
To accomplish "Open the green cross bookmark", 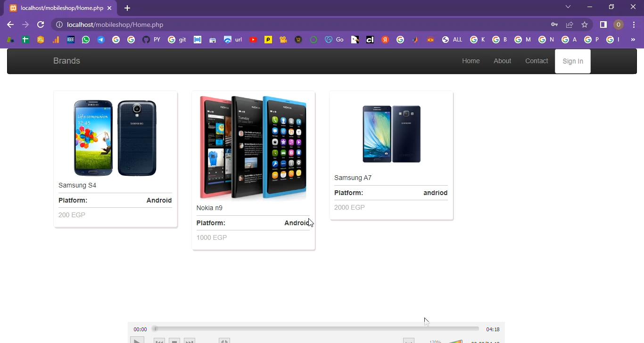I will 25,40.
